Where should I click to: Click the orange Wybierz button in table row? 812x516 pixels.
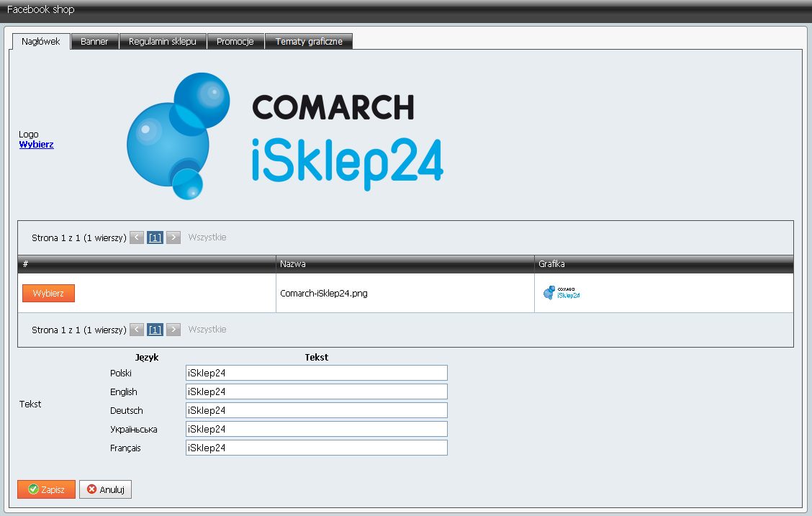[49, 293]
